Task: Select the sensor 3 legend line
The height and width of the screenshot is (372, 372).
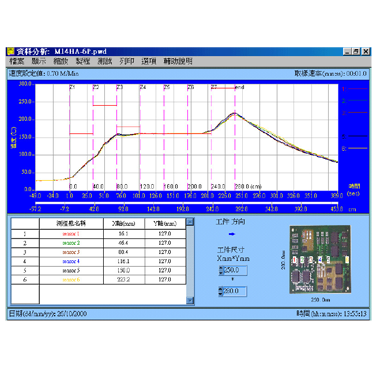Action: pyautogui.click(x=358, y=113)
